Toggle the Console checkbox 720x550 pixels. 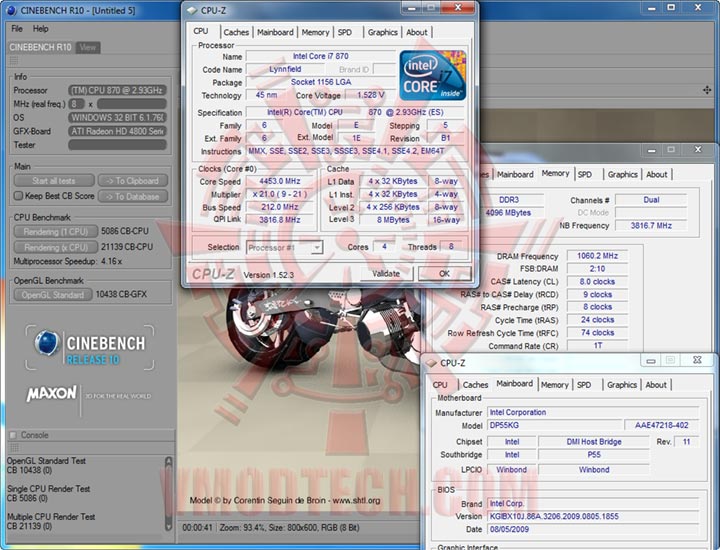tap(13, 435)
